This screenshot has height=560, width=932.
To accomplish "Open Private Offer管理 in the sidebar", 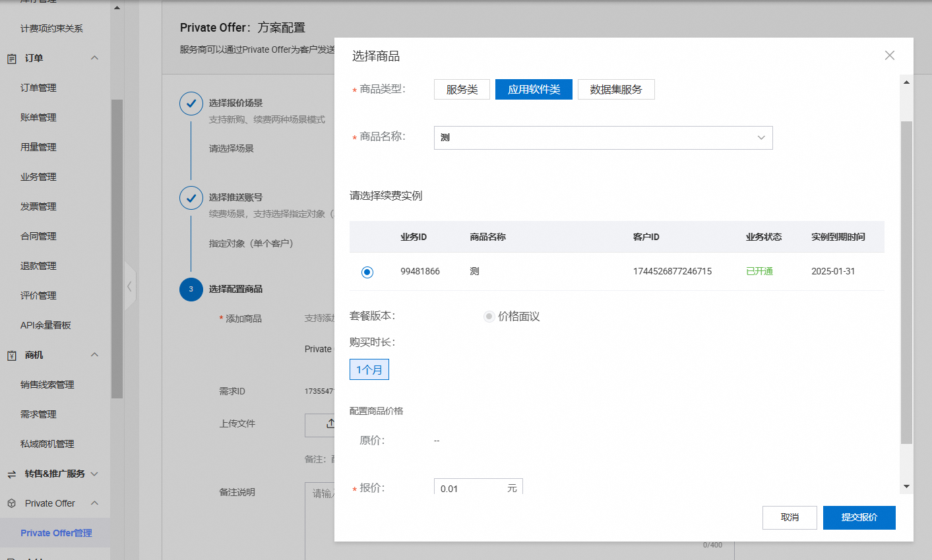I will tap(56, 533).
